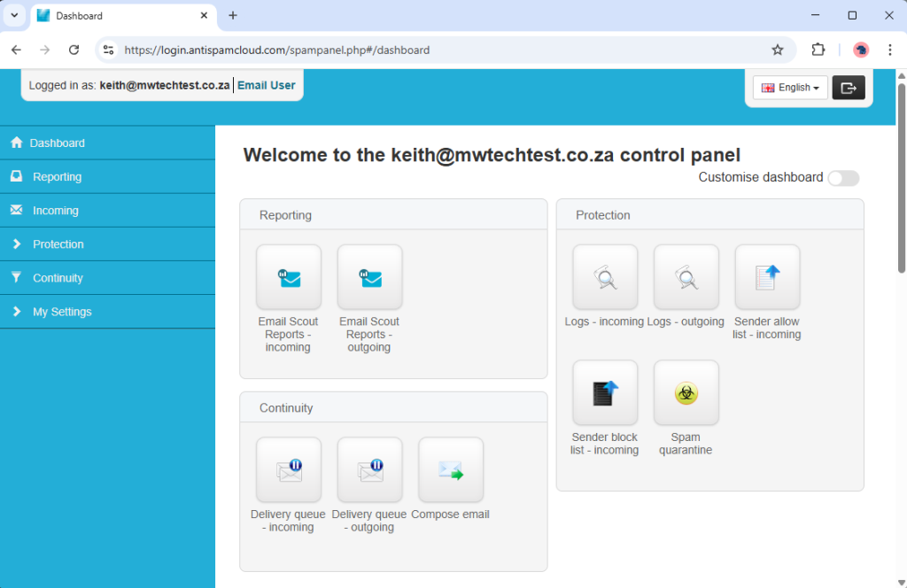907x588 pixels.
Task: Bookmark this page with the star icon
Action: [778, 50]
